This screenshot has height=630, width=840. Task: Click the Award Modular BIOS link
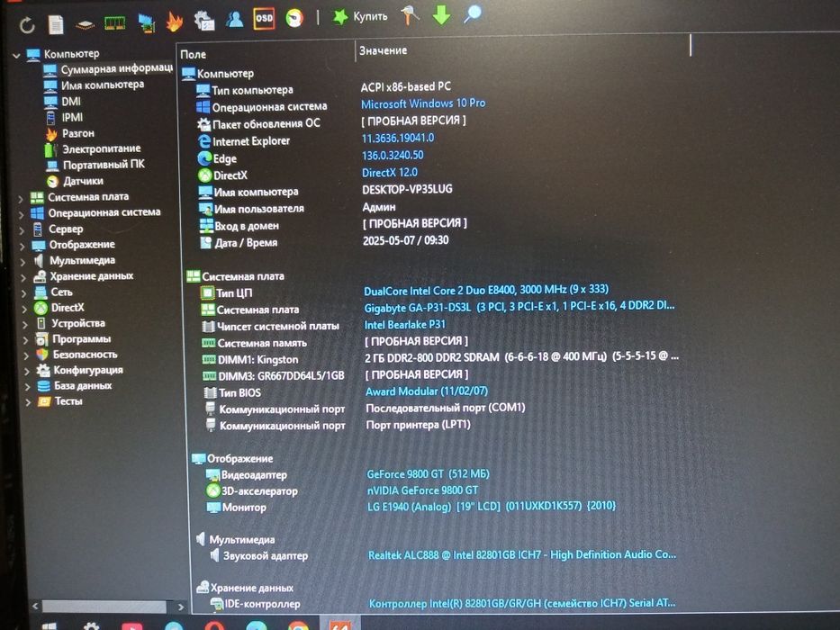(427, 391)
